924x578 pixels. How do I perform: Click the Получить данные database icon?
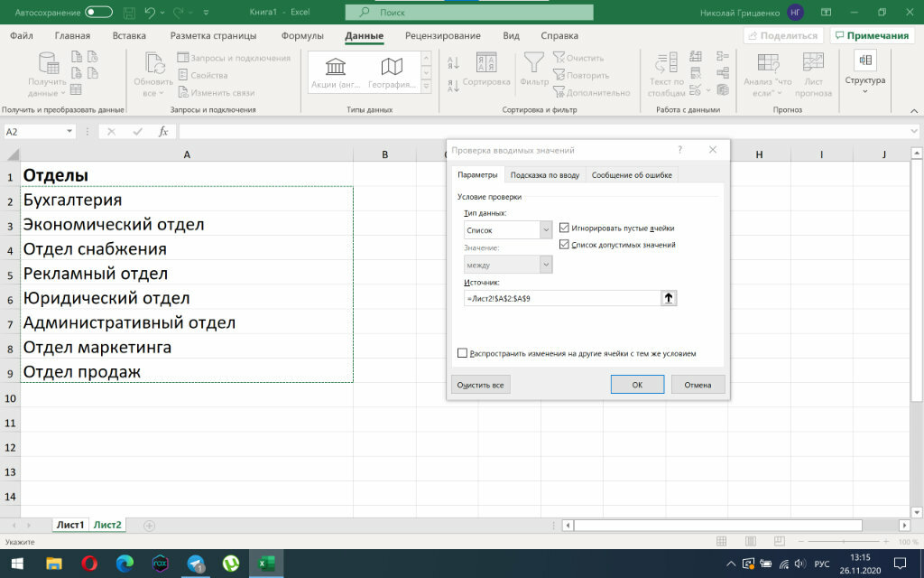[48, 62]
